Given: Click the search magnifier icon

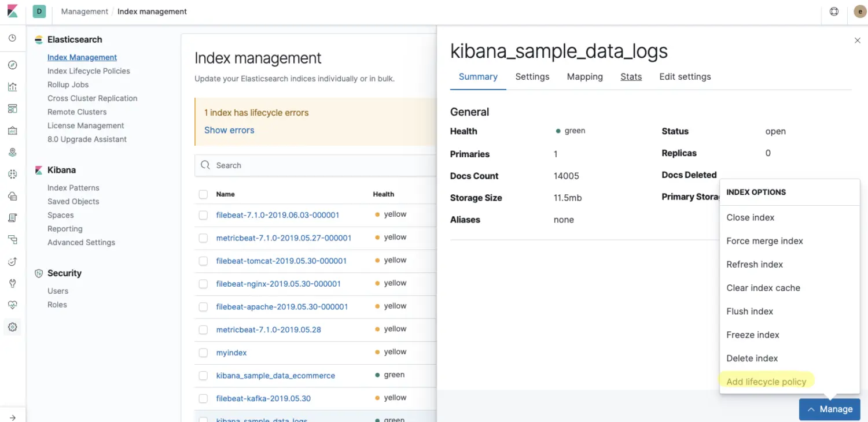Looking at the screenshot, I should click(205, 165).
